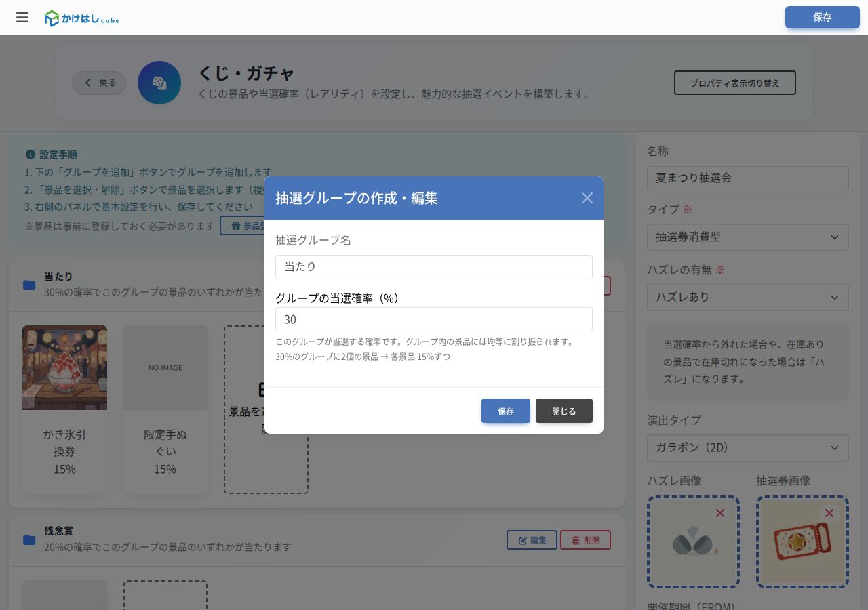This screenshot has height=610, width=868.
Task: Click the dice icon beside くじ・ガチャ
Action: click(159, 83)
